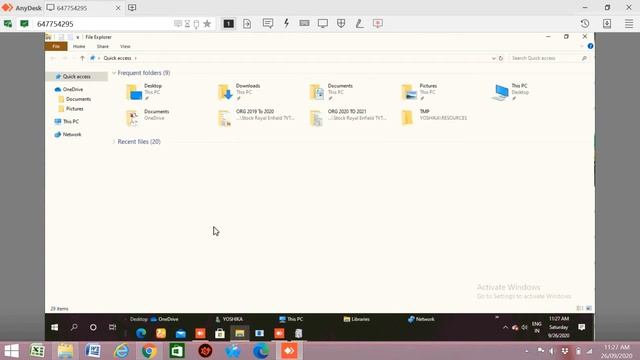The height and width of the screenshot is (360, 640).
Task: Select Quick access in navigation pane
Action: click(x=77, y=77)
